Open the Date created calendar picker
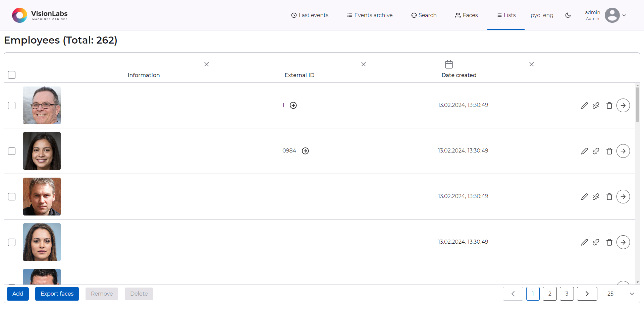 (449, 64)
